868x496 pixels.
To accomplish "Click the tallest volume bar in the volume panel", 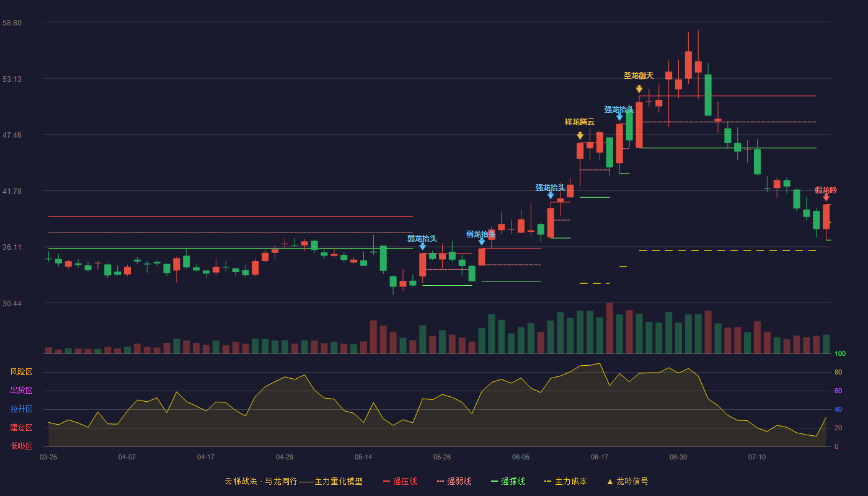I will coord(609,328).
